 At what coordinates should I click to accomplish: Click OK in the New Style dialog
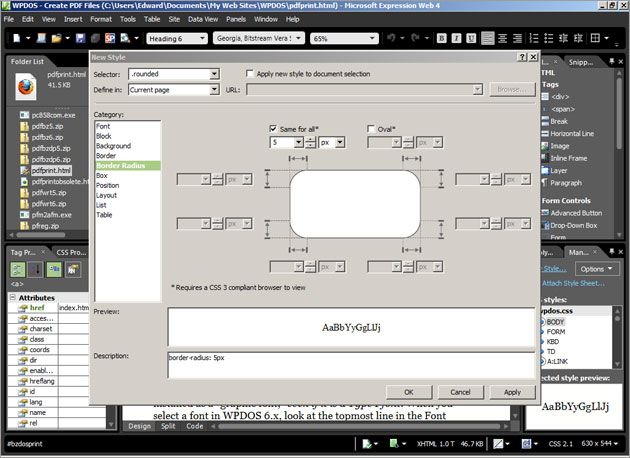coord(409,392)
